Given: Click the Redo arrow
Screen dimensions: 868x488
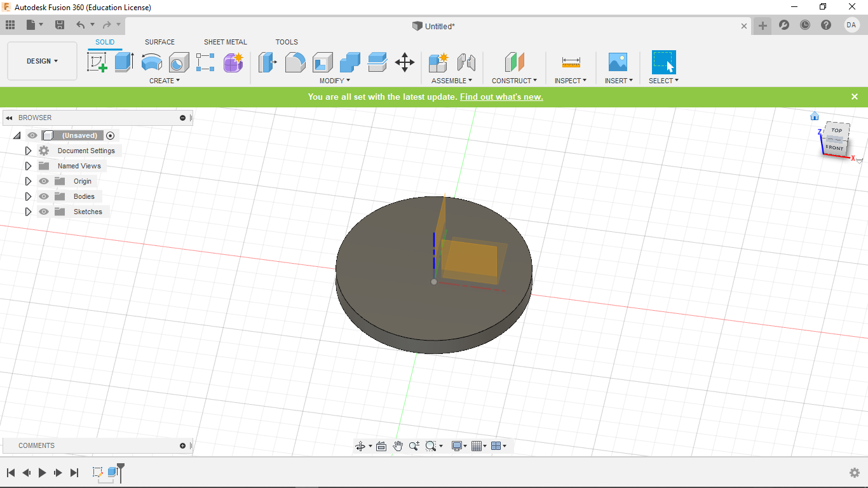Looking at the screenshot, I should 107,25.
